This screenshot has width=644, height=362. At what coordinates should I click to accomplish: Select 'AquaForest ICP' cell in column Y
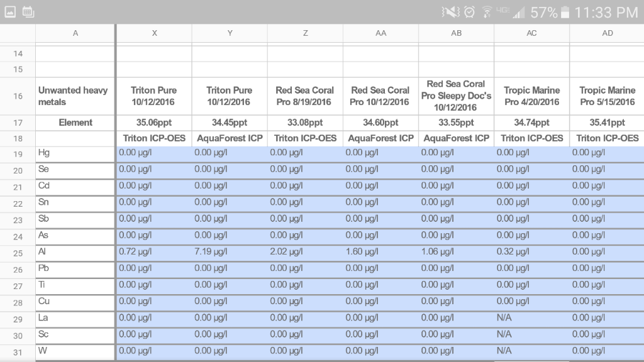pyautogui.click(x=230, y=139)
